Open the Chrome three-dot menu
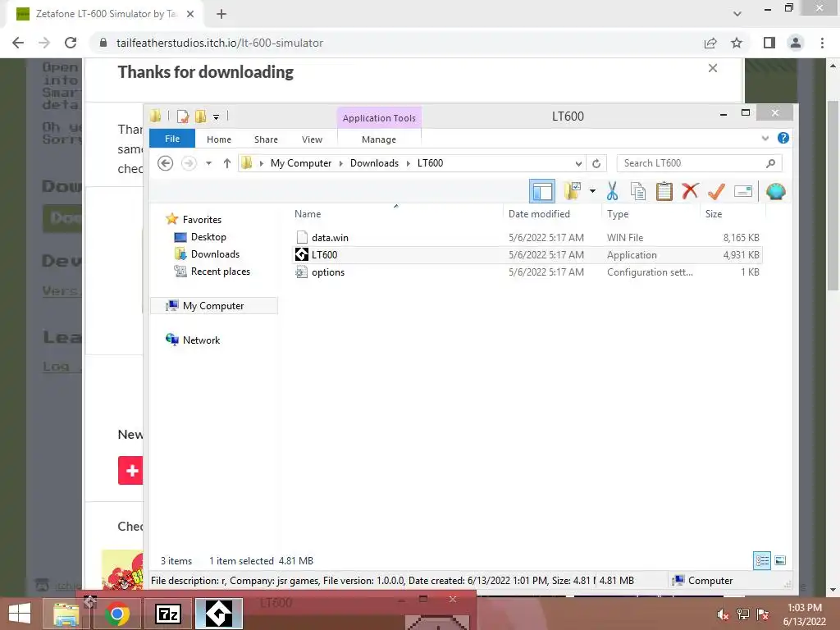This screenshot has height=630, width=840. 822,43
